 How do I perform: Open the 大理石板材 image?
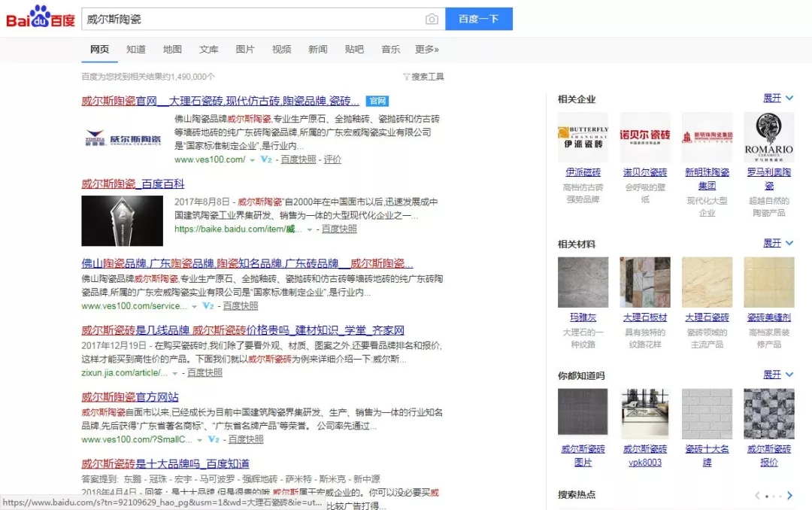coord(645,283)
